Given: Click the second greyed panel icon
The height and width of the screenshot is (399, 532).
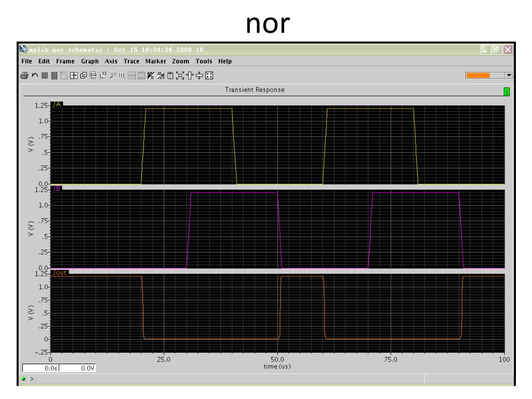Looking at the screenshot, I should point(141,76).
